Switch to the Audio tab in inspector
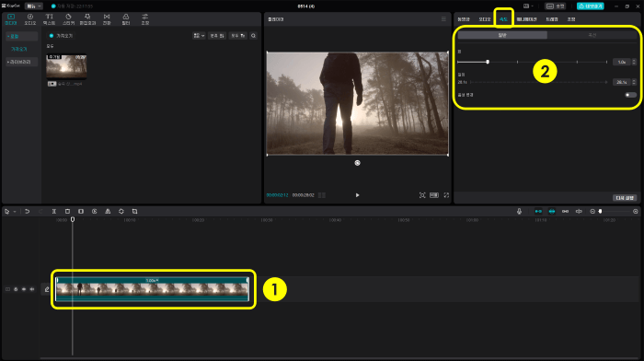 tap(485, 19)
